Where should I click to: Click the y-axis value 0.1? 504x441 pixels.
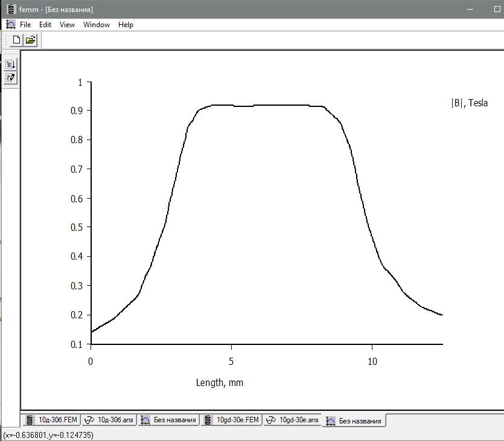[77, 344]
